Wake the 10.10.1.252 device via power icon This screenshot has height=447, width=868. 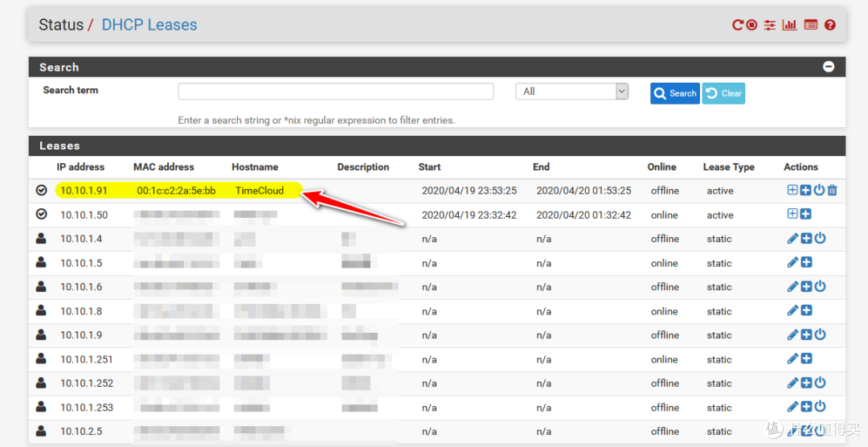pos(820,383)
